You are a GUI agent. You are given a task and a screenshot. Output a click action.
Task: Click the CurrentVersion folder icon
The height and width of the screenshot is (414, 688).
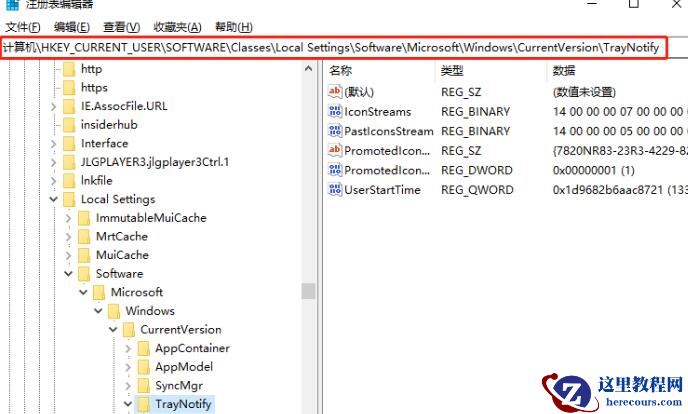point(129,330)
